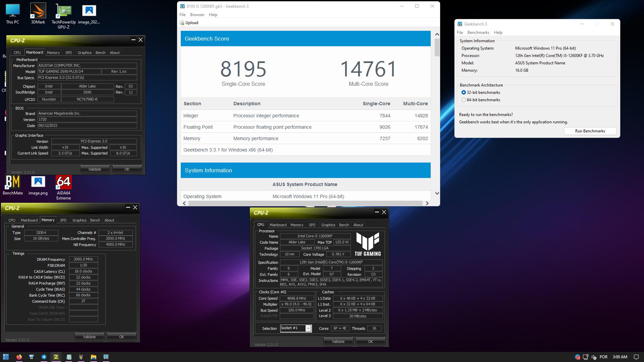The height and width of the screenshot is (362, 644).
Task: Open File menu in Geekbench 3 launcher window
Action: point(460,33)
